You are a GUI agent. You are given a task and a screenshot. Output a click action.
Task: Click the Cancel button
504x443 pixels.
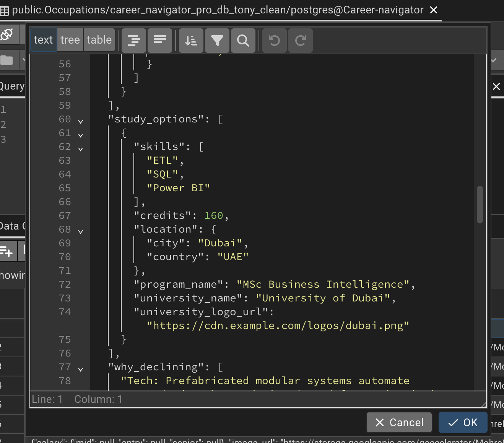pyautogui.click(x=399, y=422)
